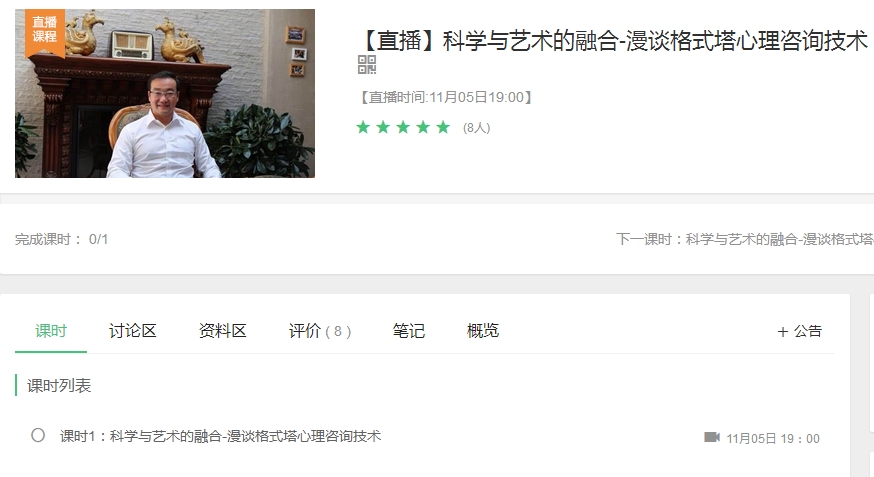This screenshot has width=874, height=477.
Task: Open lesson 课时1：科学与艺术的融合 link
Action: (x=220, y=436)
